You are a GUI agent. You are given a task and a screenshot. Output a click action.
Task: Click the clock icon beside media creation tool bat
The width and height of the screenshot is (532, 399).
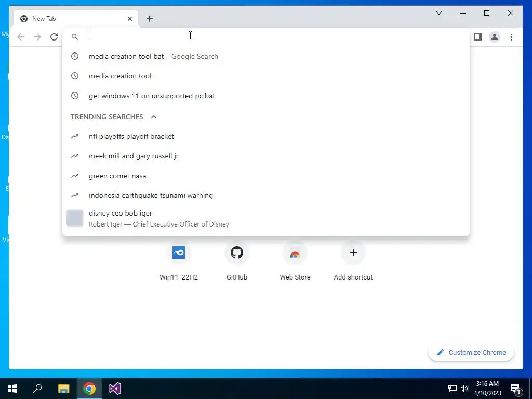pos(75,56)
